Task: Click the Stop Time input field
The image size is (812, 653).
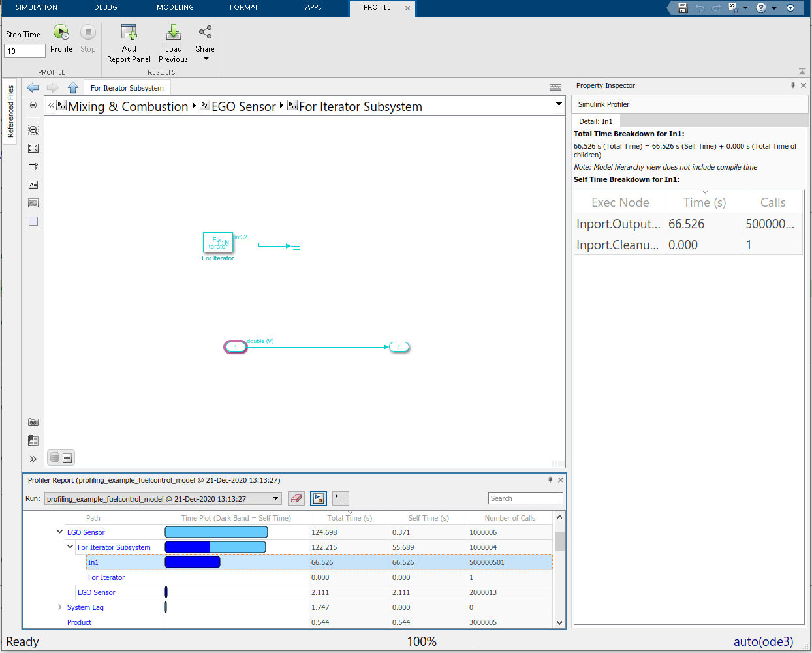Action: click(25, 51)
